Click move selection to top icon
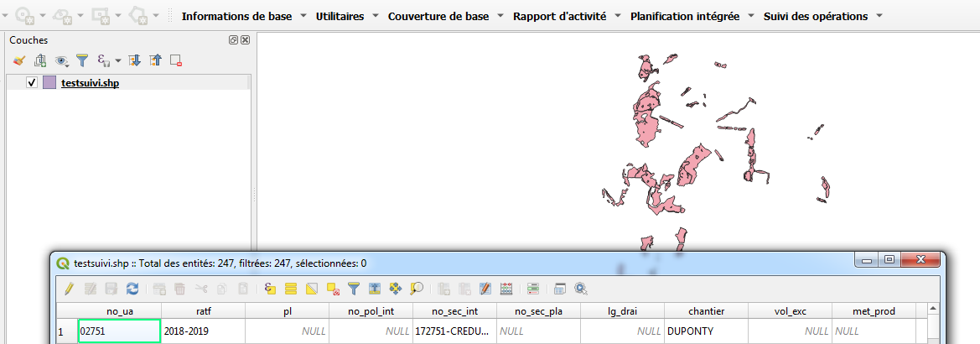Image resolution: width=980 pixels, height=344 pixels. point(375,289)
